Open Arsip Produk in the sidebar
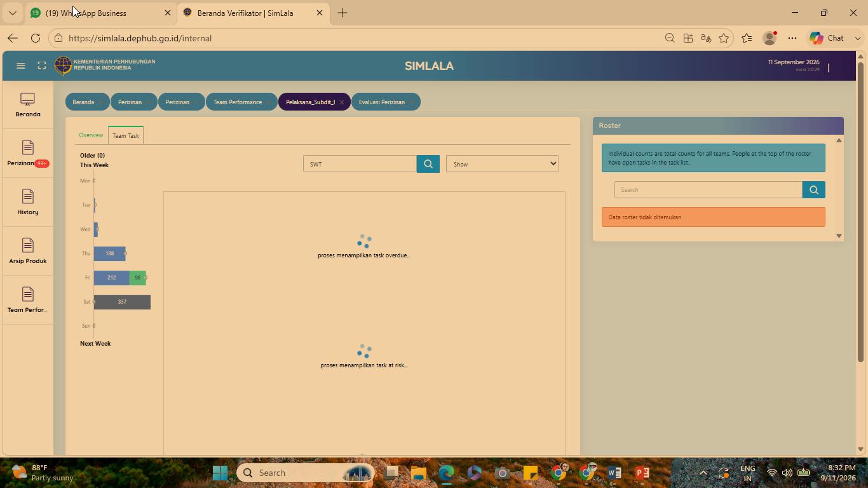Viewport: 868px width, 488px height. pos(28,252)
